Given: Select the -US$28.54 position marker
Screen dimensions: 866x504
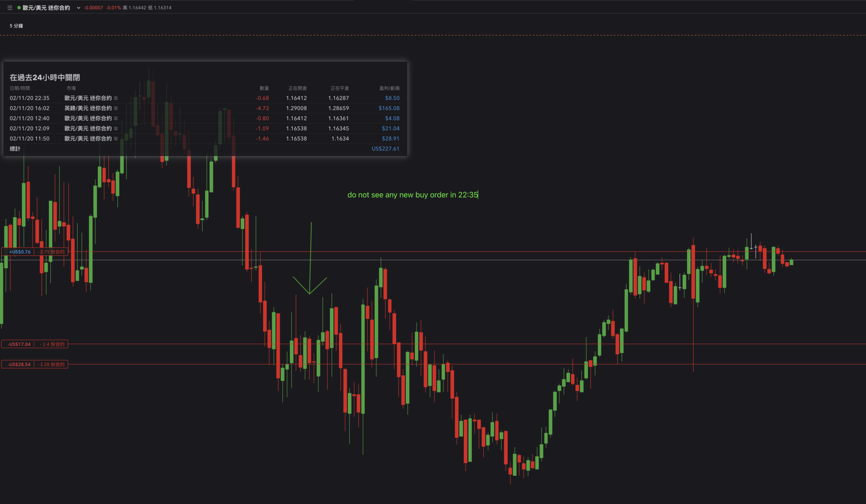Looking at the screenshot, I should pyautogui.click(x=19, y=364).
